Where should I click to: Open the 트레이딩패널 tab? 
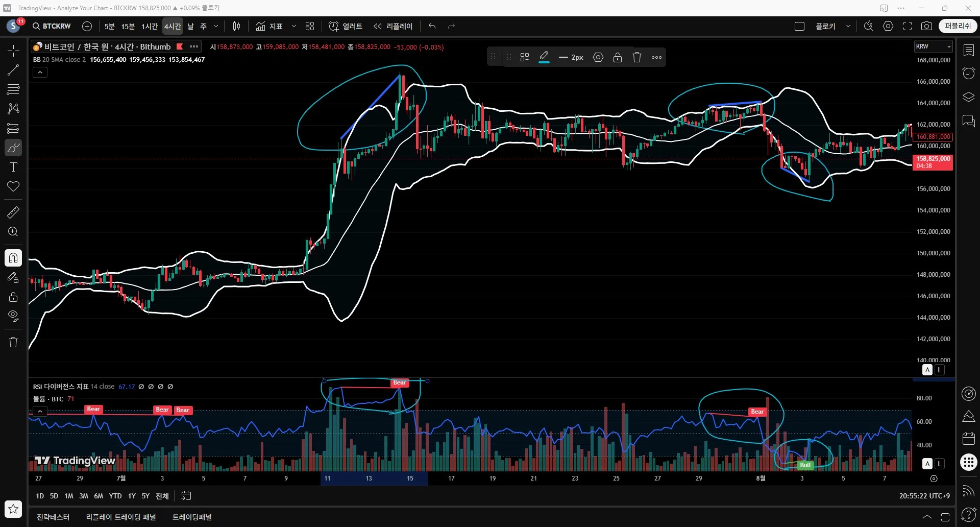point(192,517)
